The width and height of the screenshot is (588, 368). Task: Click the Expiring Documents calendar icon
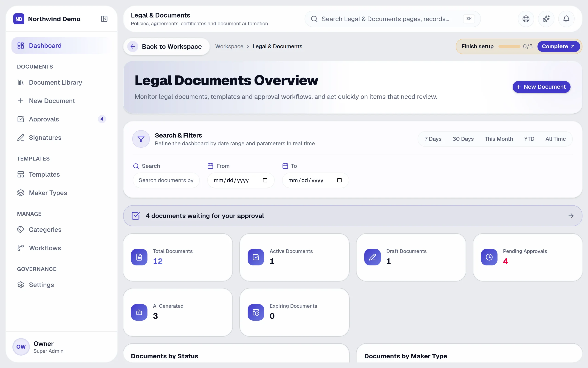[x=256, y=312]
